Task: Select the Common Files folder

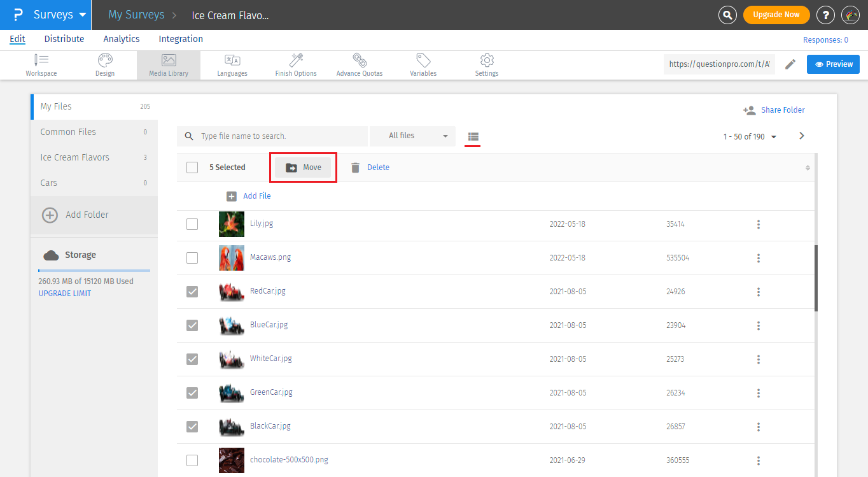Action: click(x=94, y=132)
